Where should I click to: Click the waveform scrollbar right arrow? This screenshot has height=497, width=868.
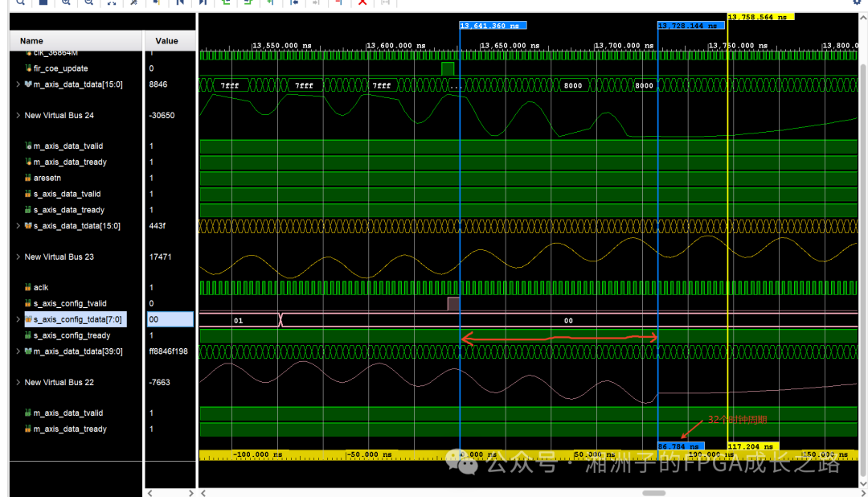(863, 492)
